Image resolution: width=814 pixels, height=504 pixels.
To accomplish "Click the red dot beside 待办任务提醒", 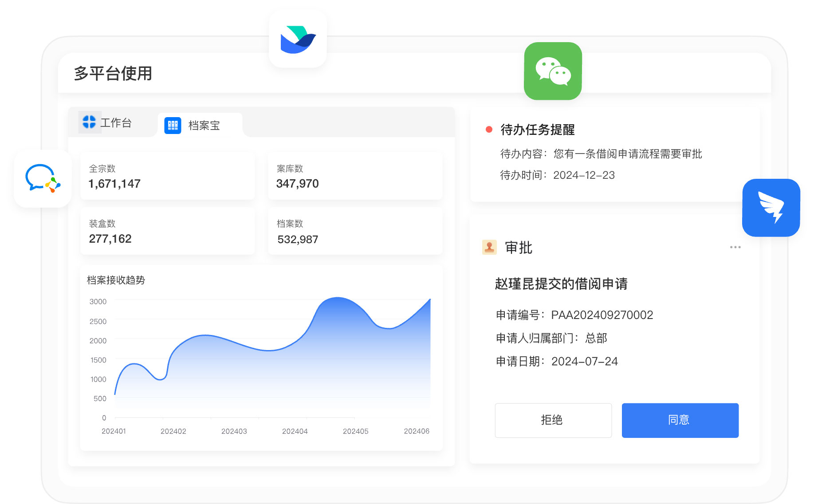I will pyautogui.click(x=489, y=130).
